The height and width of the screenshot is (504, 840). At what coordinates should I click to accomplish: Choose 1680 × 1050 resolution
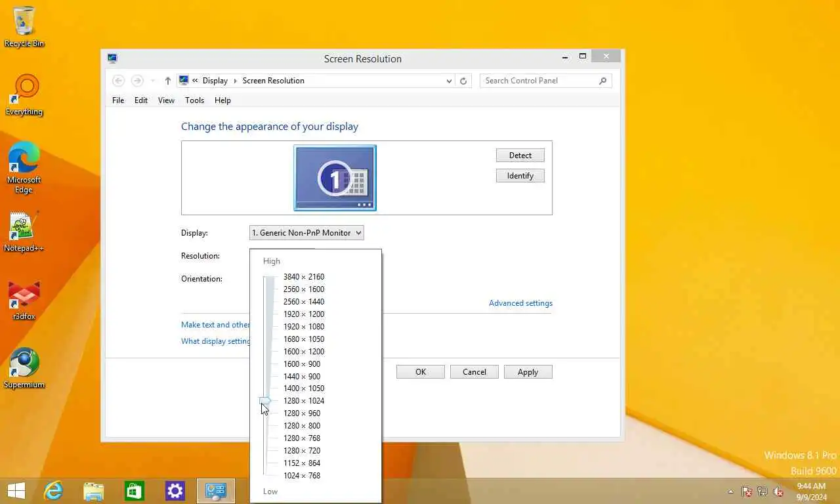click(x=304, y=339)
